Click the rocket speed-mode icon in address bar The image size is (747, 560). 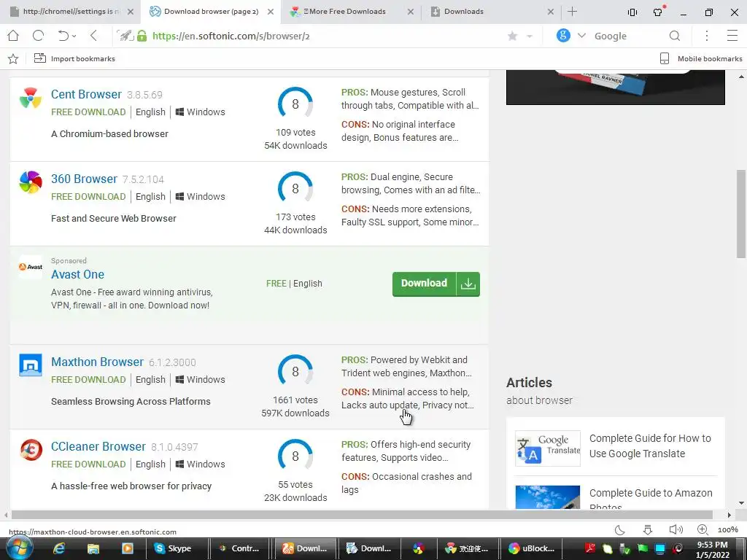125,36
